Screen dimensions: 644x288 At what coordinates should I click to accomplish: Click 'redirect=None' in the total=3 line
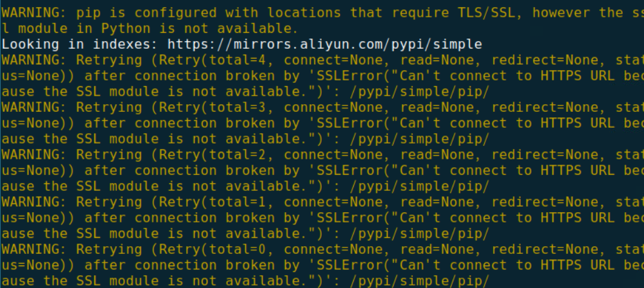pos(544,107)
